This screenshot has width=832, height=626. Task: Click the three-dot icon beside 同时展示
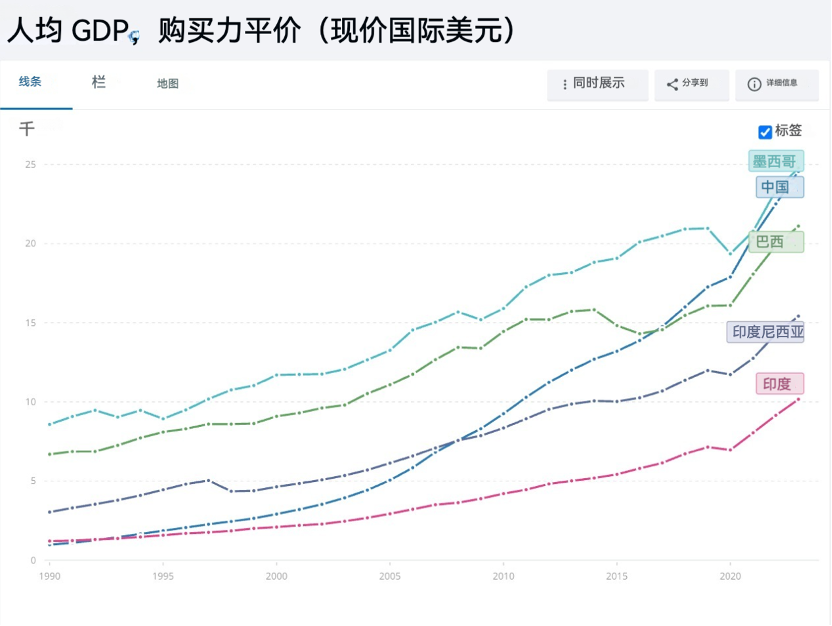tap(565, 84)
